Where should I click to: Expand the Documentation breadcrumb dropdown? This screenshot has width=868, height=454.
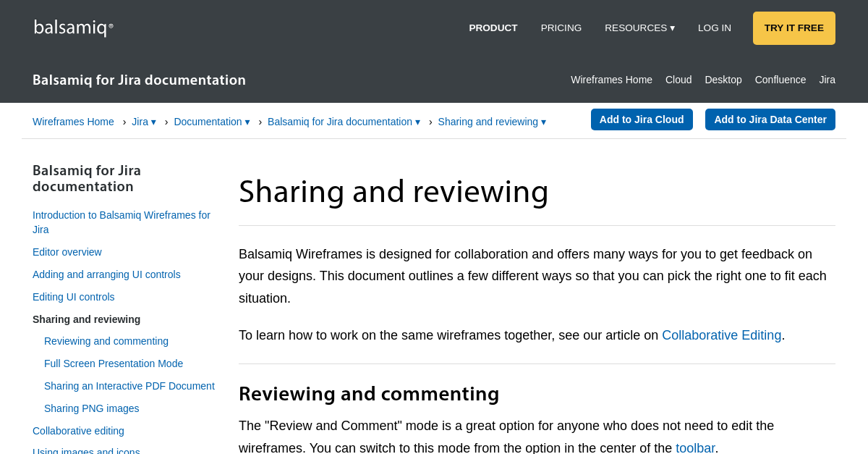(212, 122)
